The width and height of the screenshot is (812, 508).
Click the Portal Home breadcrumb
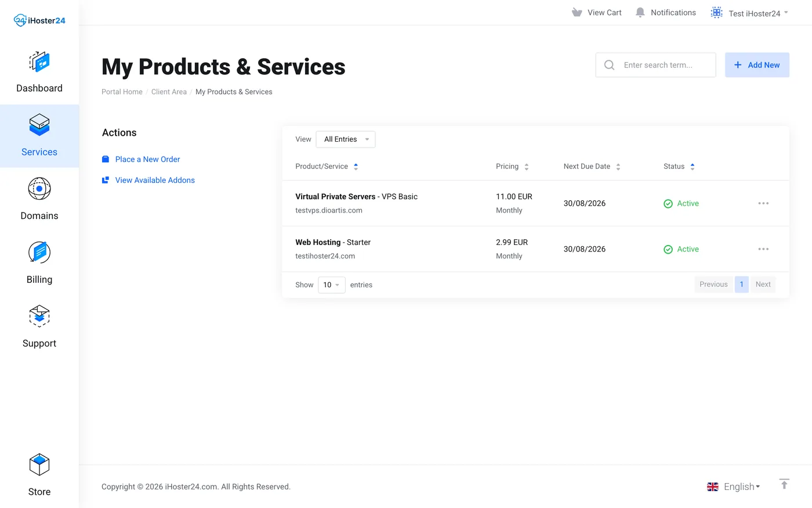click(x=122, y=92)
